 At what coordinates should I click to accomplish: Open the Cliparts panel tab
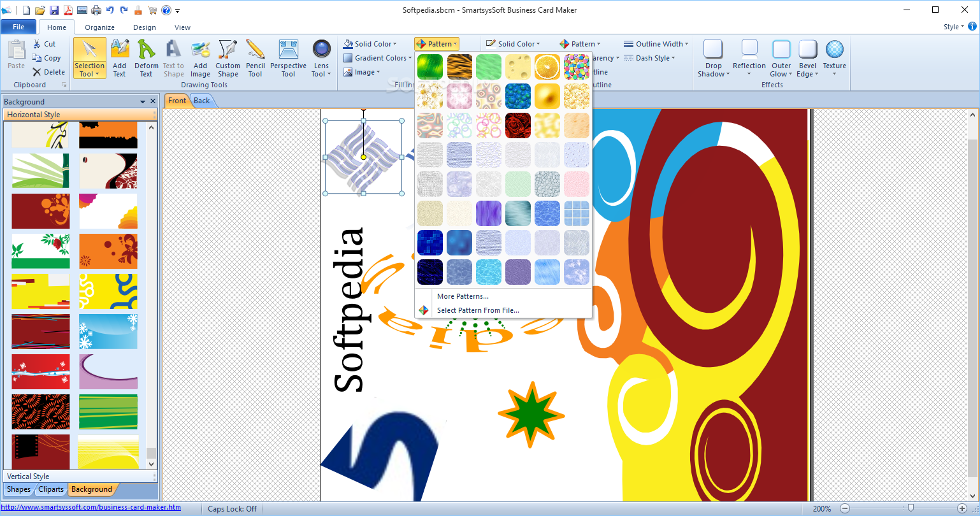pos(51,489)
